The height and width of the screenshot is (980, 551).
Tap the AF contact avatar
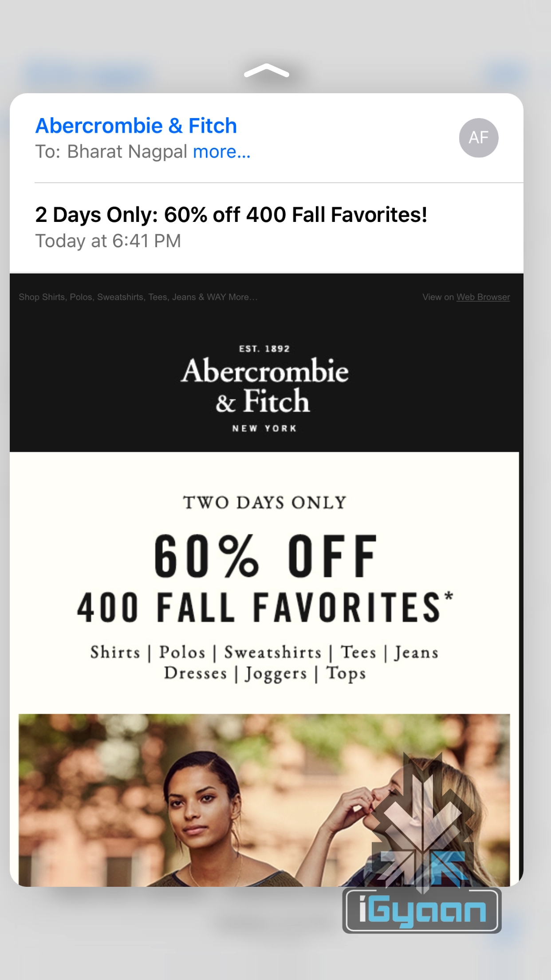(x=478, y=138)
